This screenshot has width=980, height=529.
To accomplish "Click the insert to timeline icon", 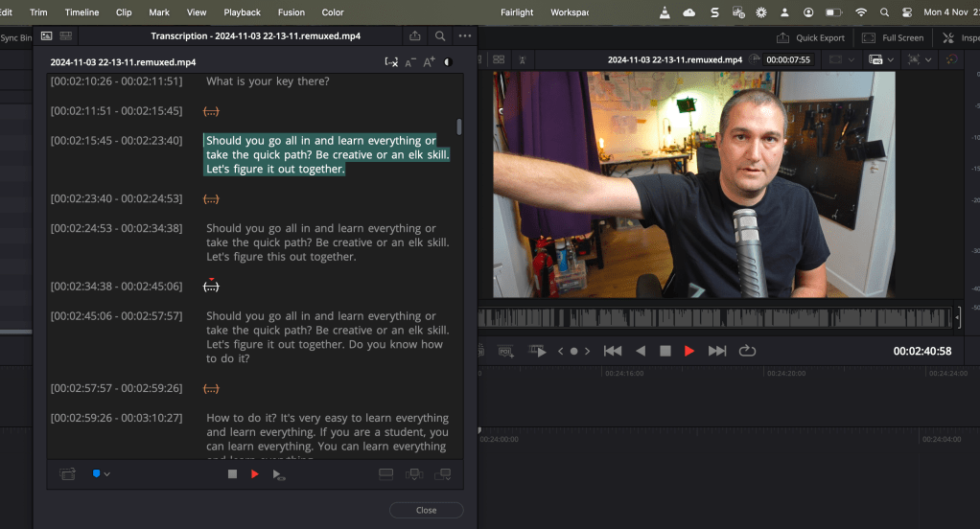I will [414, 474].
